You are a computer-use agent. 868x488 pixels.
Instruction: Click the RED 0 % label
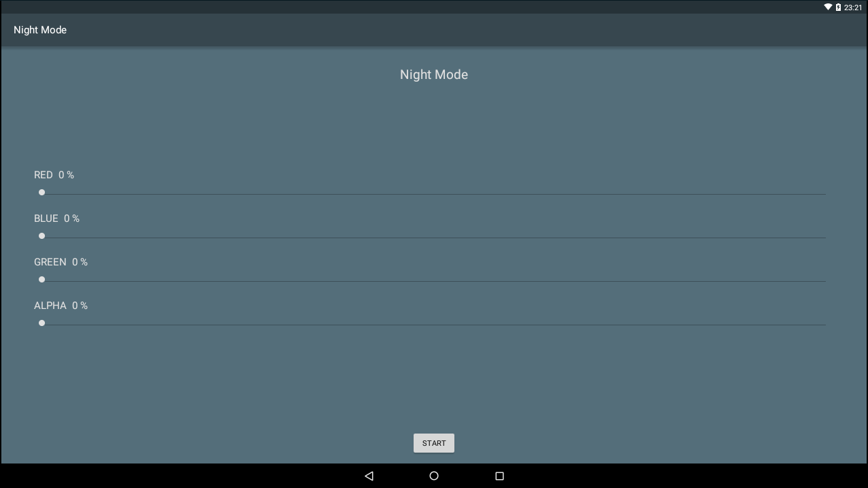click(54, 175)
